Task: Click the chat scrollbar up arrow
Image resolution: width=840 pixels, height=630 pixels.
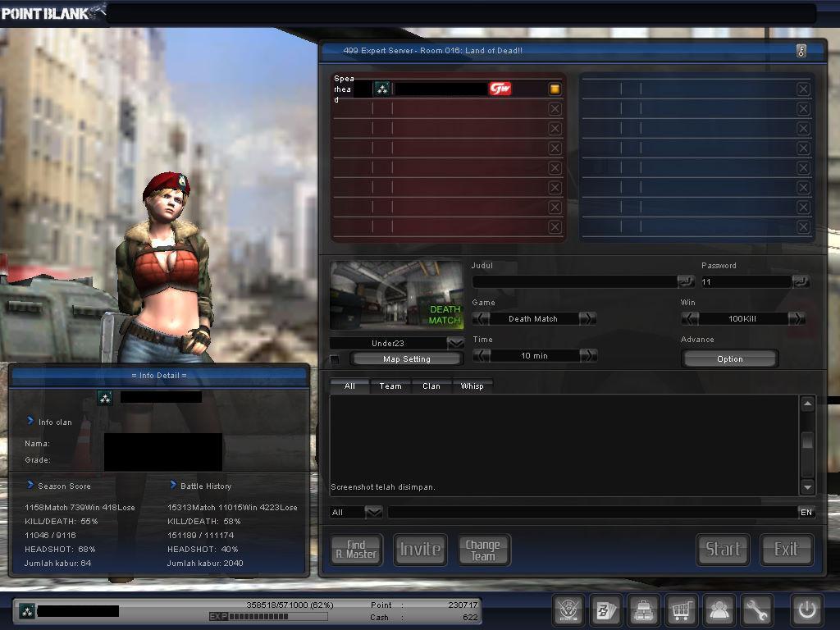Action: tap(807, 404)
